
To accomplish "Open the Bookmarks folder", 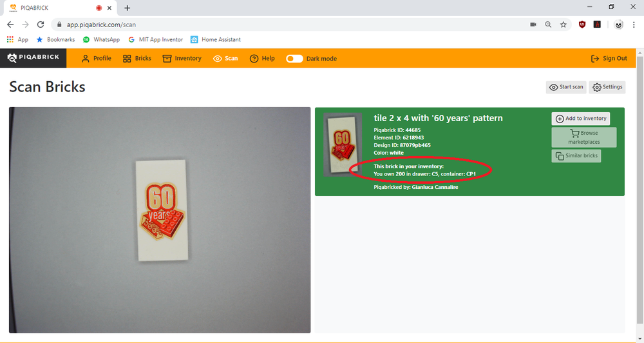I will coord(55,39).
